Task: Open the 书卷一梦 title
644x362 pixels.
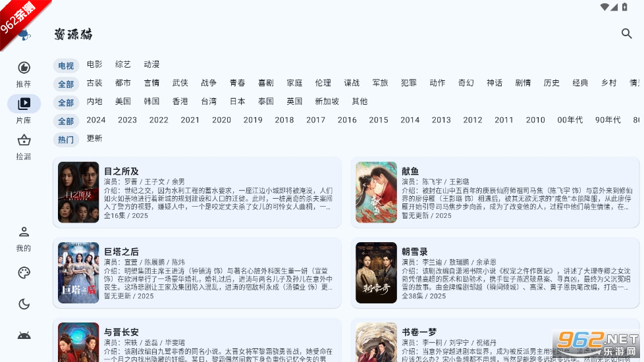Action: pos(419,332)
